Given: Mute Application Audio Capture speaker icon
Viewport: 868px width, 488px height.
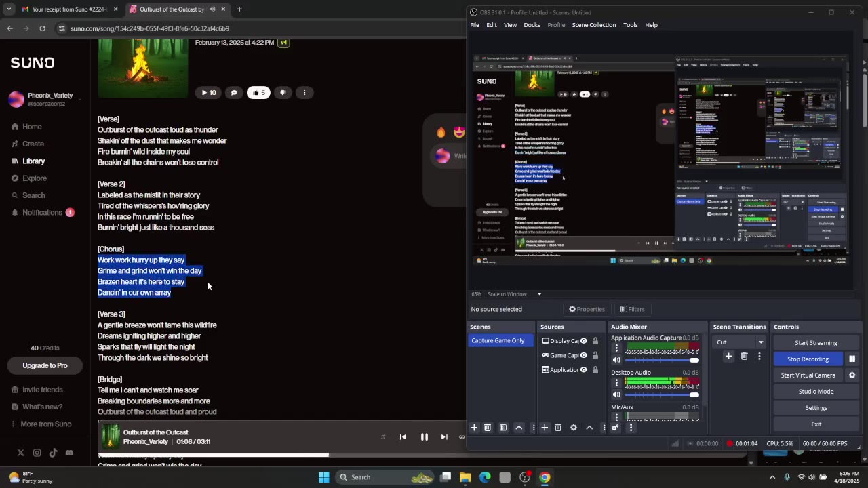Looking at the screenshot, I should [616, 360].
